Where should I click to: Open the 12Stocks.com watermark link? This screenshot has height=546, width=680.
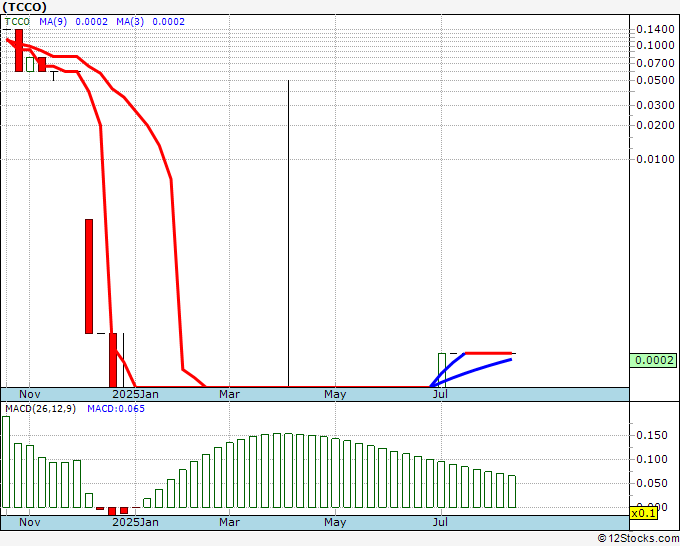[637, 539]
